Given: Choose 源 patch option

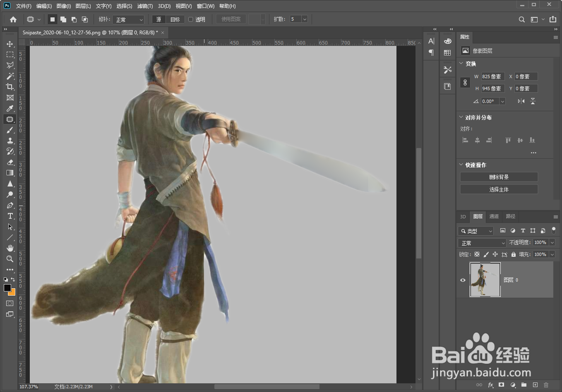Looking at the screenshot, I should [159, 19].
